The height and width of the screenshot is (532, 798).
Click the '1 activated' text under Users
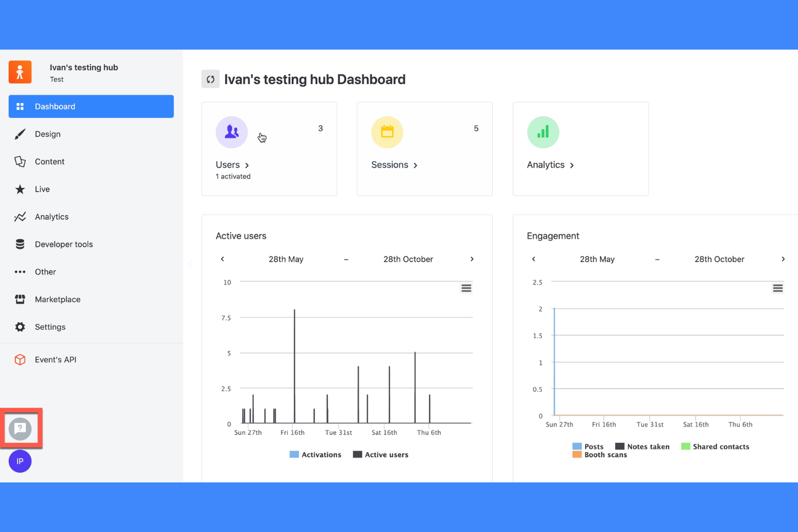[233, 176]
